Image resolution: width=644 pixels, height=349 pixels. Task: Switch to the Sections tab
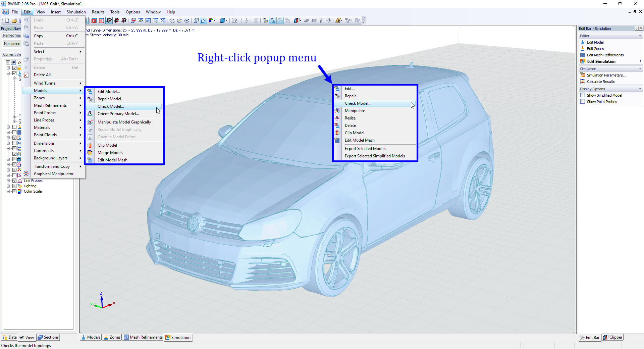point(48,337)
